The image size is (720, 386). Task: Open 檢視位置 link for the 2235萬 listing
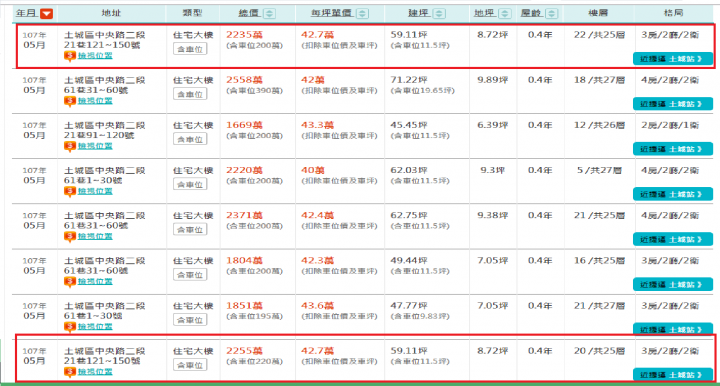click(95, 56)
